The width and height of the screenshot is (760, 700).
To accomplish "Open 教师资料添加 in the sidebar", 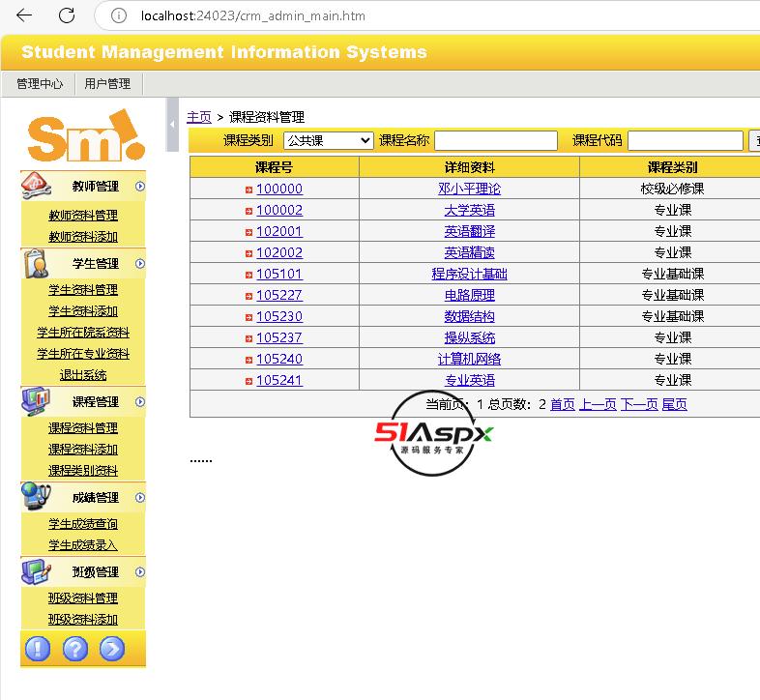I will pos(83,237).
